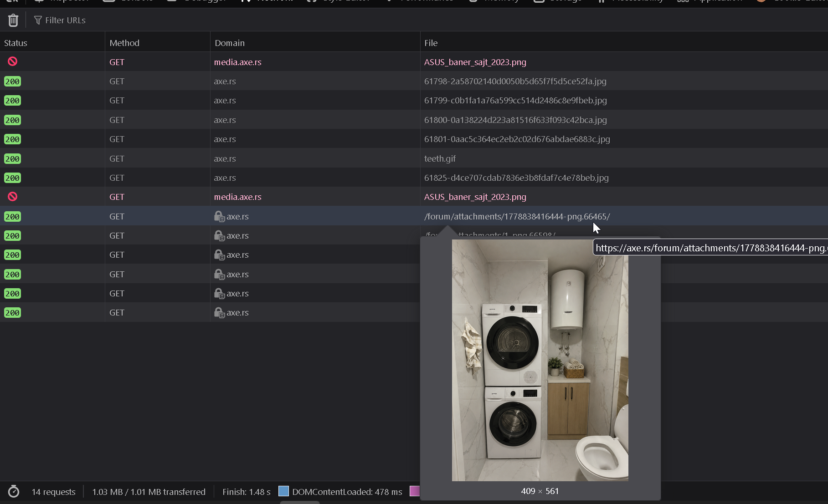Click the DOMContentLoaded: 478 ms label
This screenshot has height=504, width=828.
click(347, 492)
